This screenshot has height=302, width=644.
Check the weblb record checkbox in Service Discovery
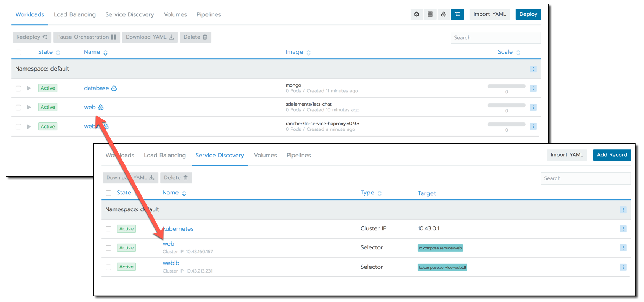click(x=108, y=267)
